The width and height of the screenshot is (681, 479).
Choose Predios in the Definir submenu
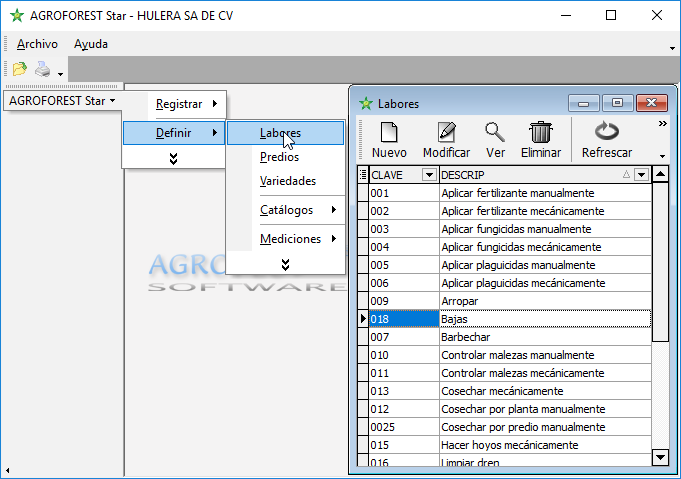coord(285,157)
